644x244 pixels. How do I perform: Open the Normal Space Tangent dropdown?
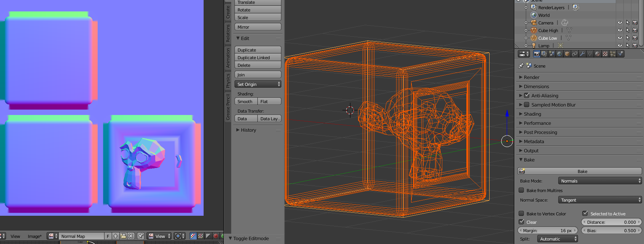(600, 200)
